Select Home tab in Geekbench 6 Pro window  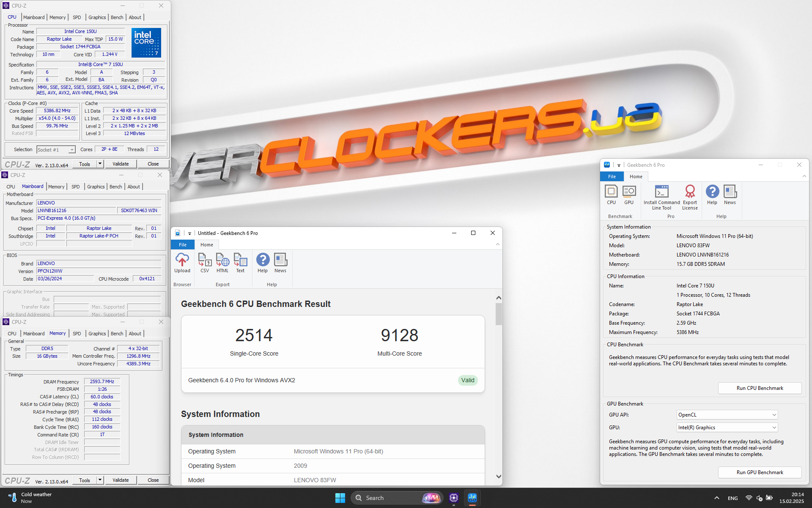pyautogui.click(x=636, y=177)
